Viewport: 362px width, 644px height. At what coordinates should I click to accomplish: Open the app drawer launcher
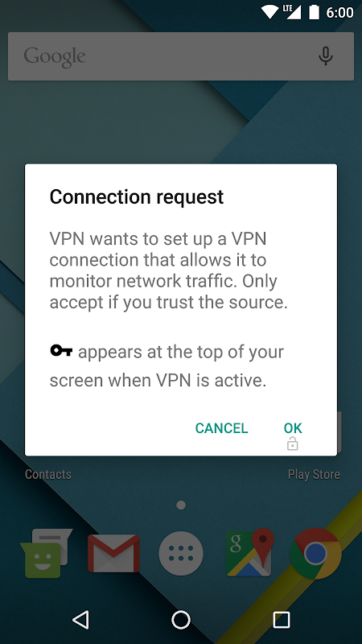click(x=180, y=553)
